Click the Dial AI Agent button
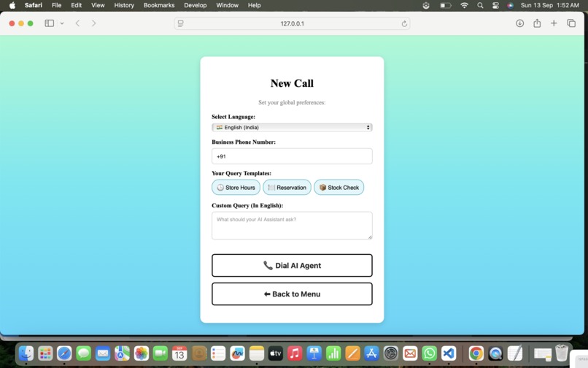The image size is (588, 368). click(x=292, y=266)
